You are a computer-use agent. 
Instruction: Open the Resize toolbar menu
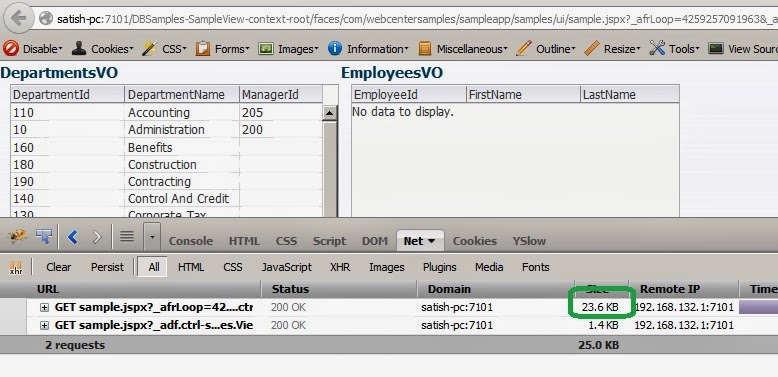click(612, 49)
